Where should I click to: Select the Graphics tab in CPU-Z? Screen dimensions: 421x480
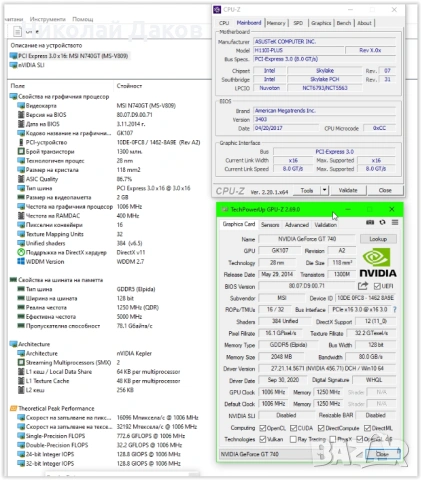tap(321, 23)
